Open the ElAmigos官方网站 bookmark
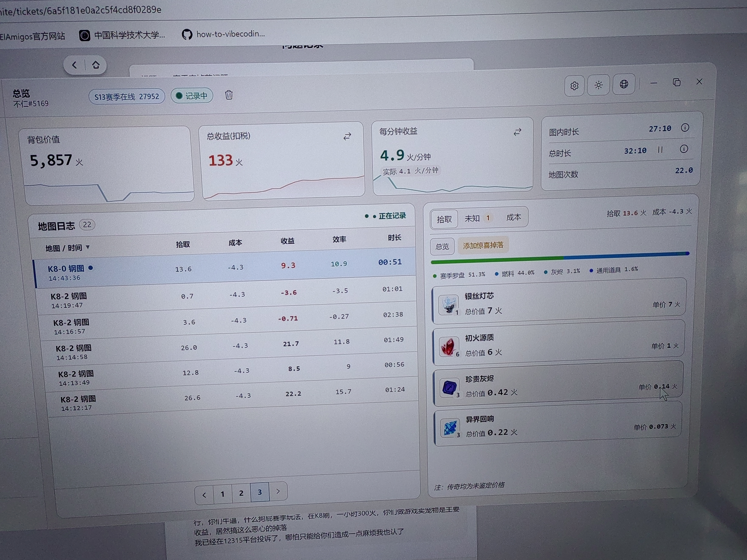 click(32, 36)
